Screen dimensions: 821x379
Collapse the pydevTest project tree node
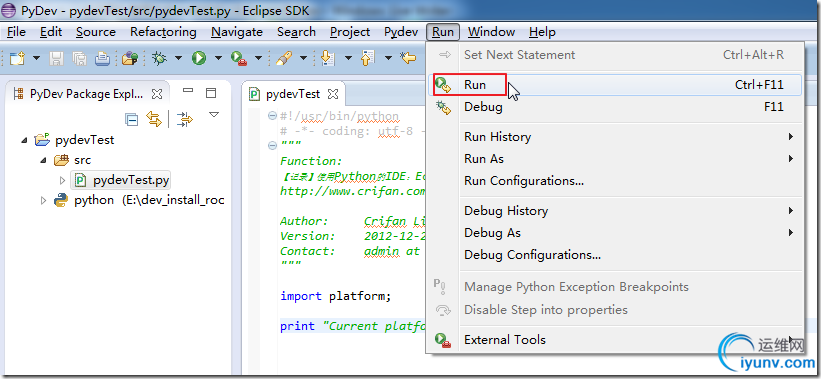[25, 141]
